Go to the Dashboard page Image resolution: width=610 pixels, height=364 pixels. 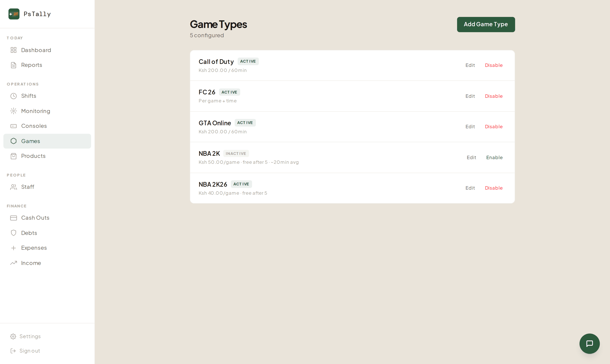(47, 50)
